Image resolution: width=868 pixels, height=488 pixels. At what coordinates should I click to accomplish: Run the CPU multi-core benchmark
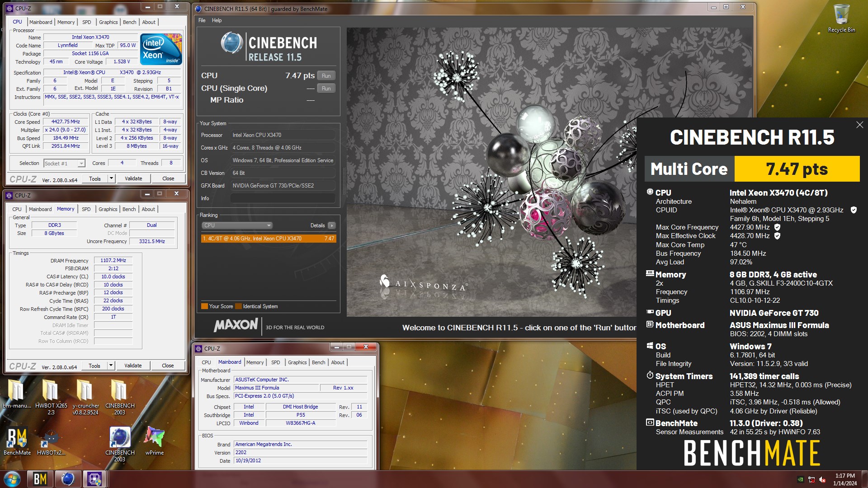(x=326, y=76)
